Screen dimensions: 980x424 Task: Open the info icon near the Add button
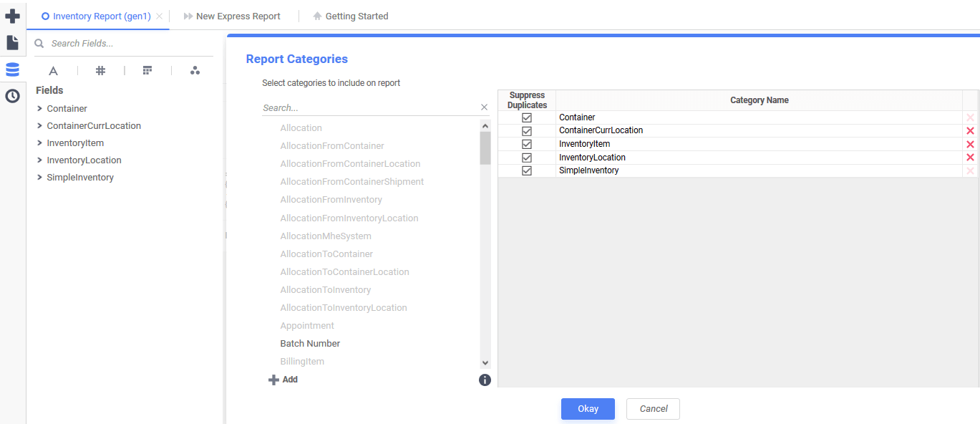point(485,380)
